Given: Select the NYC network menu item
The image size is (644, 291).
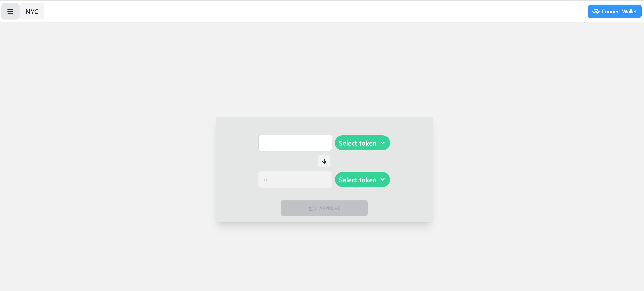Looking at the screenshot, I should coord(32,11).
